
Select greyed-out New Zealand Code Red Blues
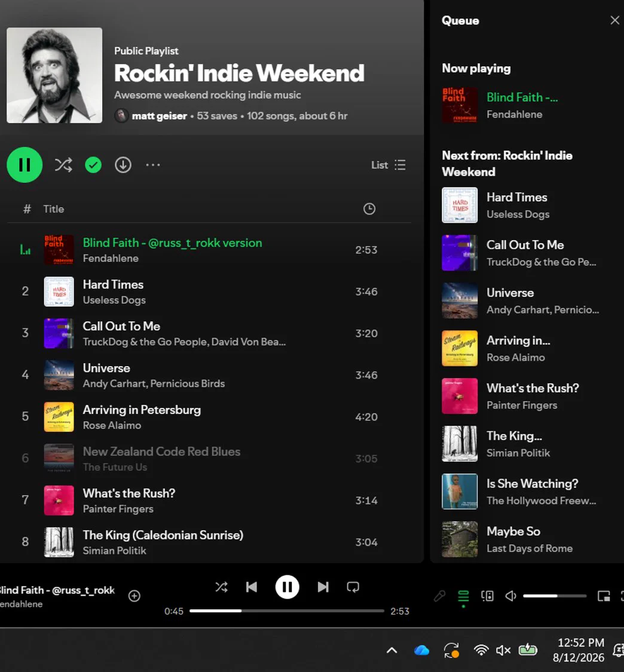(161, 452)
